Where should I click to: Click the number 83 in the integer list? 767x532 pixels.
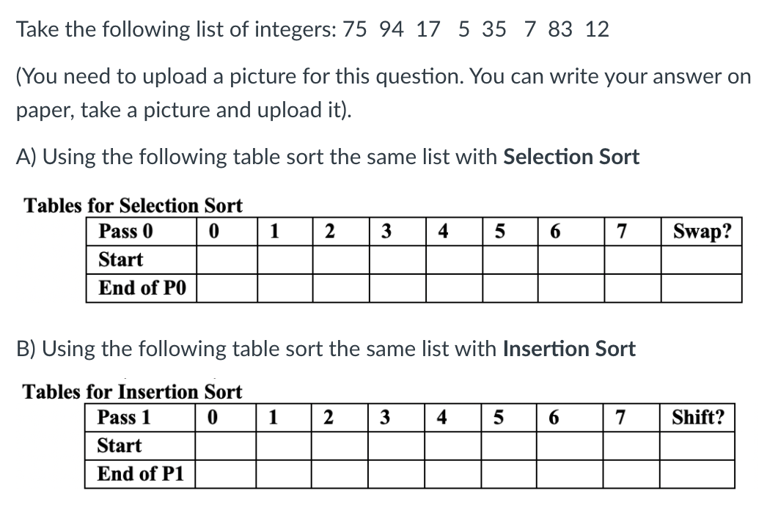(x=559, y=30)
